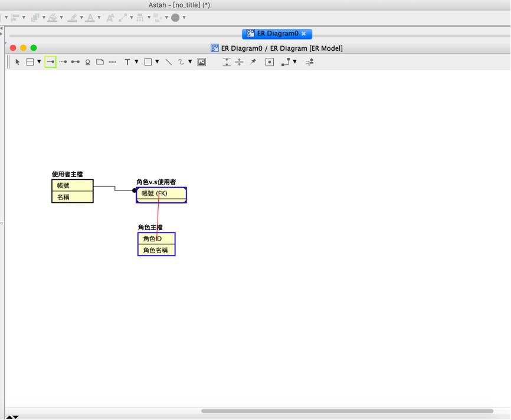Image resolution: width=511 pixels, height=420 pixels.
Task: Pick the Note tool
Action: pos(100,62)
